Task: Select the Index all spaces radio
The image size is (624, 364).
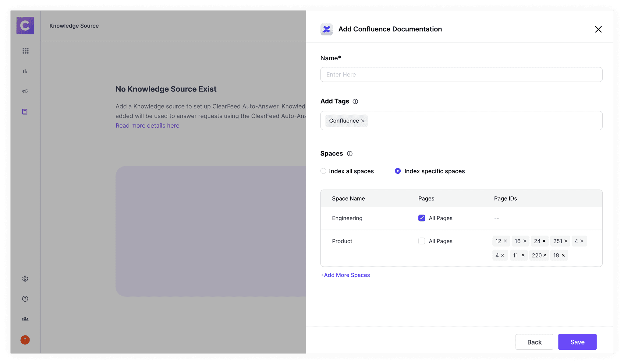Action: tap(323, 171)
